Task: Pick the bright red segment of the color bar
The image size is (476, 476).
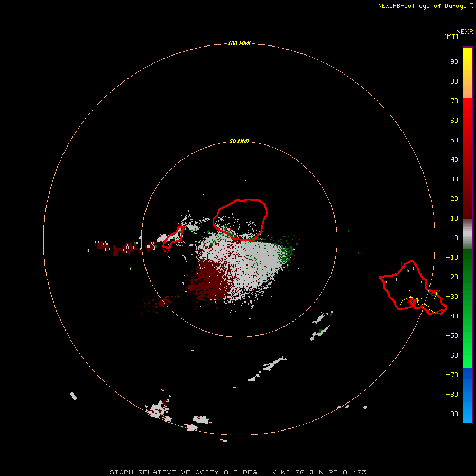Action: pyautogui.click(x=467, y=159)
